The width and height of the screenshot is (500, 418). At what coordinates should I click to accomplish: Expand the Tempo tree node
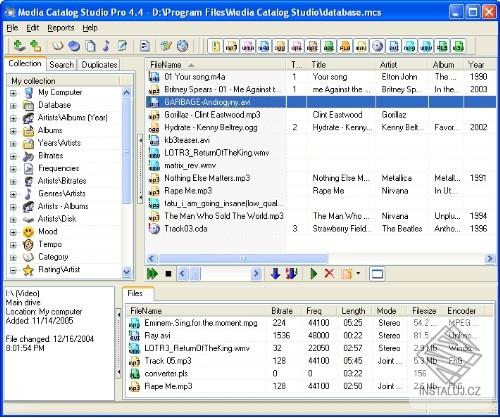pos(13,245)
